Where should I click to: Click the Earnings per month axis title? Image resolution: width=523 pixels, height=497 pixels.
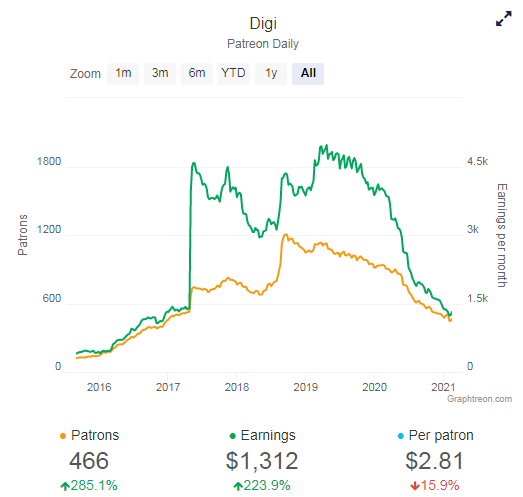[502, 235]
